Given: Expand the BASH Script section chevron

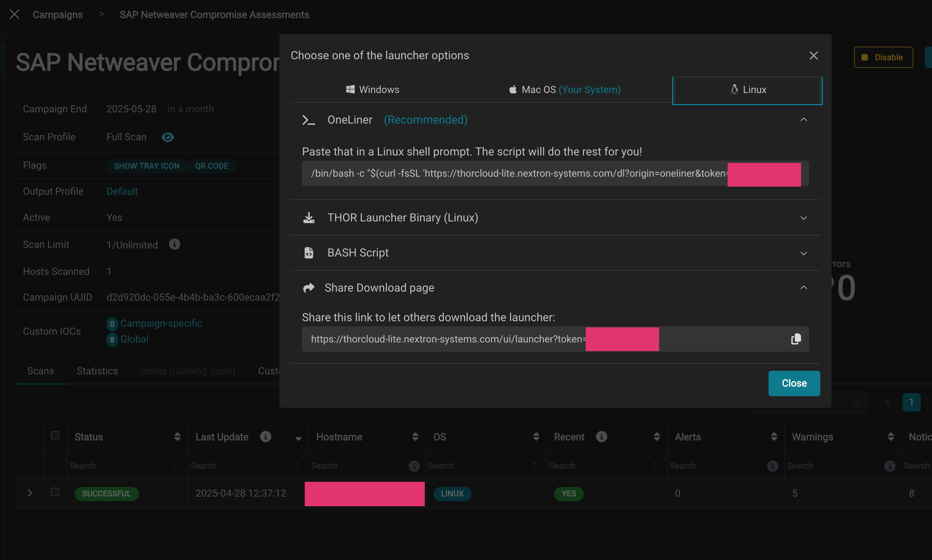Looking at the screenshot, I should [x=804, y=253].
